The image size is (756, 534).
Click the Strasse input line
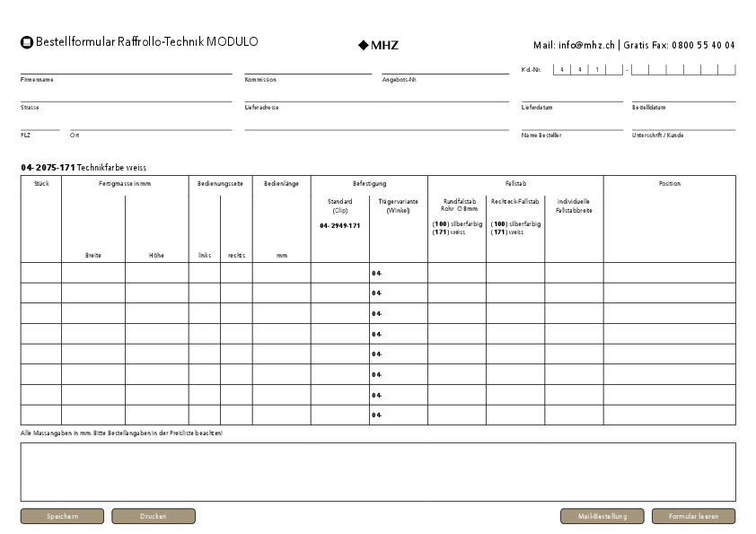126,96
